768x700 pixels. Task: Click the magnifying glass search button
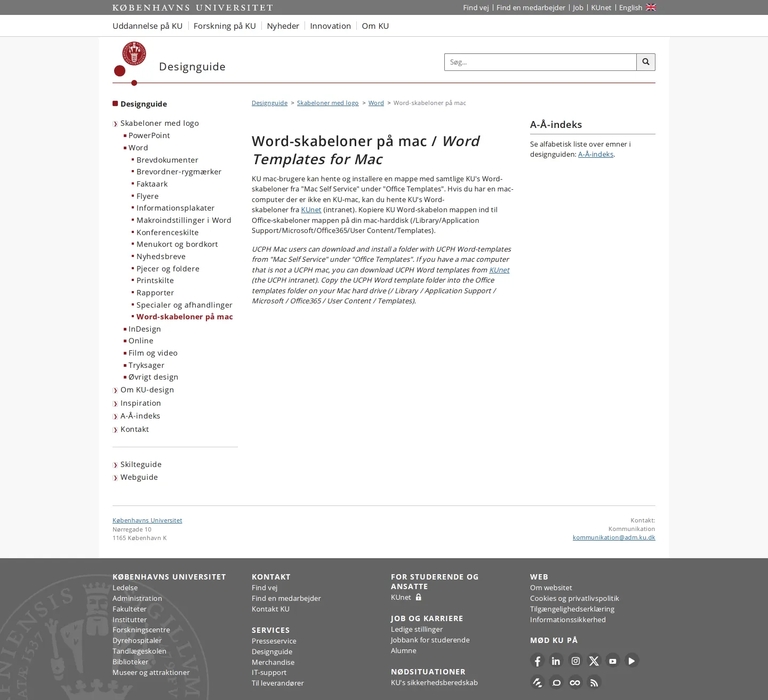[645, 62]
